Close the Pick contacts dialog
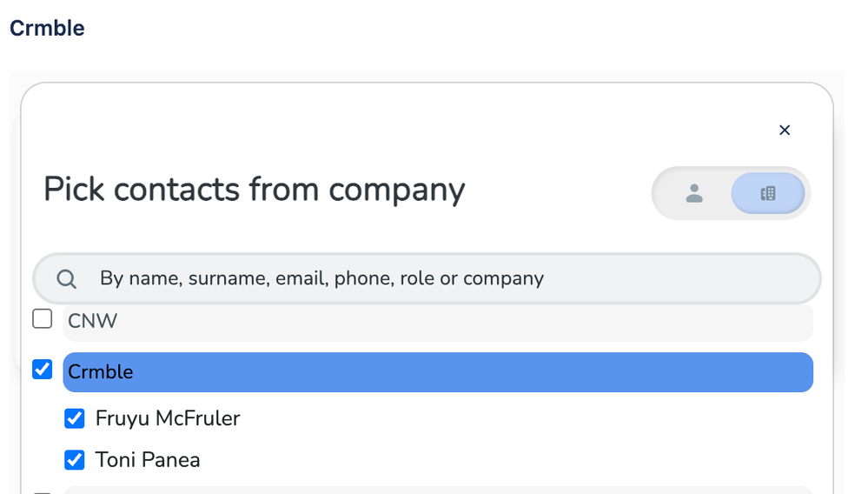 click(x=785, y=130)
